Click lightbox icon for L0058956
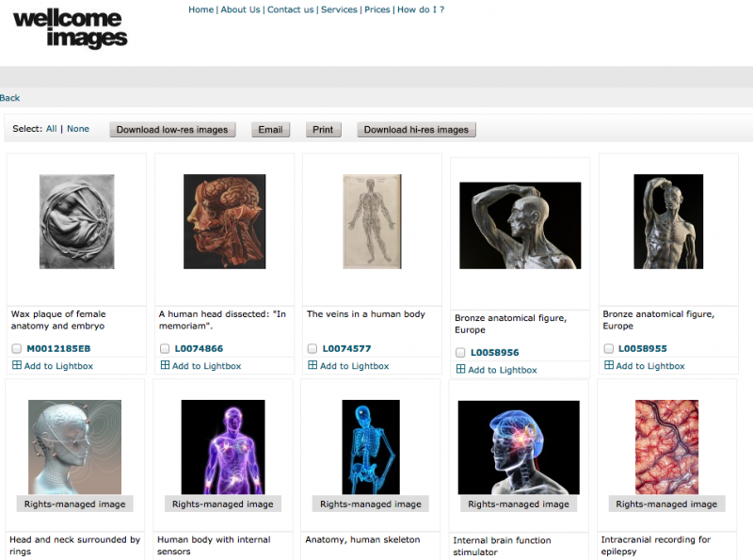The height and width of the screenshot is (560, 753). coord(460,369)
